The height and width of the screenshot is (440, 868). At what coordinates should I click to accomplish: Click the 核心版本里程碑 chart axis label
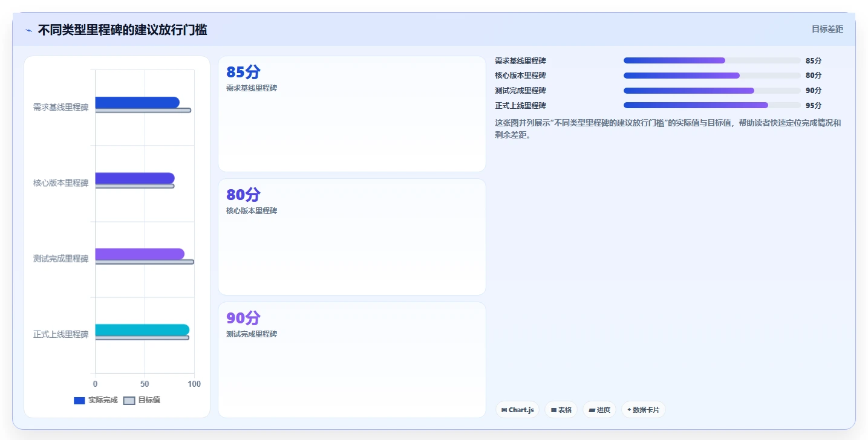[x=60, y=183]
